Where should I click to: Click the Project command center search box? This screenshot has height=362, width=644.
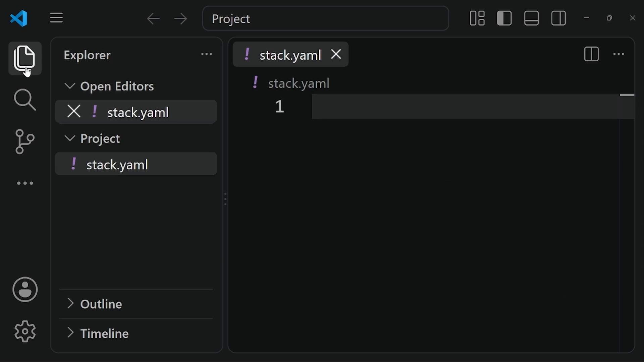(325, 18)
